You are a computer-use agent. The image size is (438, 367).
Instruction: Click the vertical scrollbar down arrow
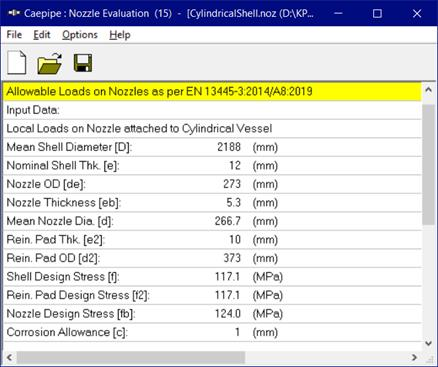pos(428,343)
